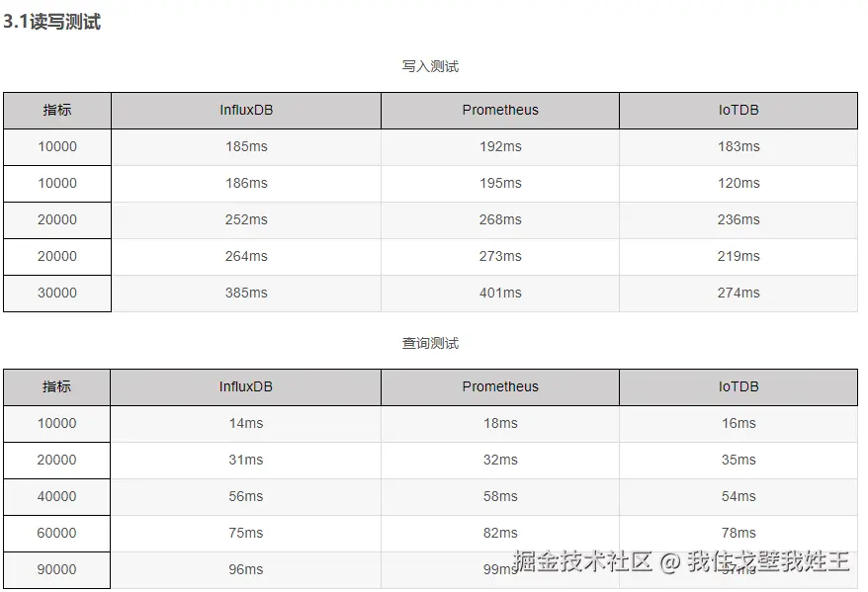Click the 78ms IoTDB query cell
Image resolution: width=868 pixels, height=592 pixels.
click(x=738, y=533)
